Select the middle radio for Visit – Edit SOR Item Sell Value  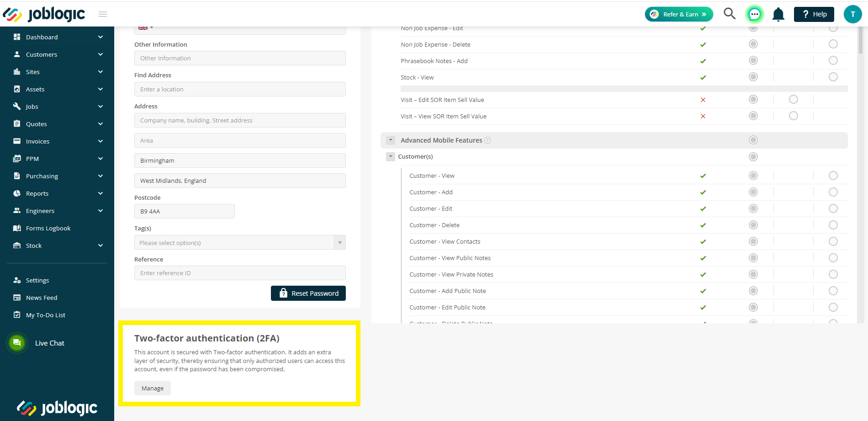tap(794, 99)
